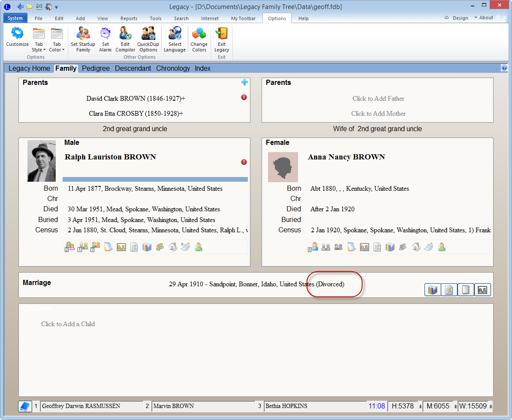Switch to the Pedigree tab
The width and height of the screenshot is (512, 420).
96,69
